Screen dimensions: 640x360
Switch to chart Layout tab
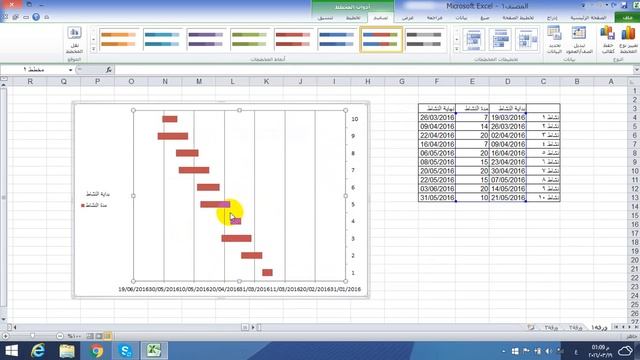pos(353,18)
